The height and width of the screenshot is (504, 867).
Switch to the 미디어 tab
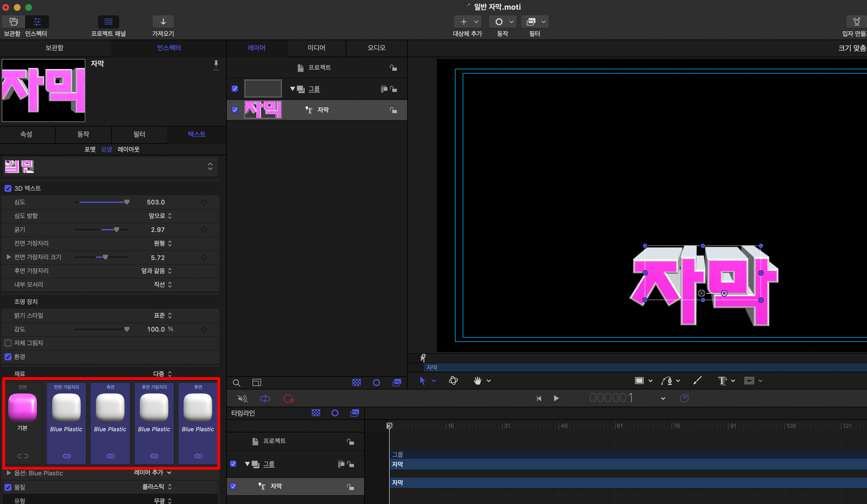click(x=316, y=48)
